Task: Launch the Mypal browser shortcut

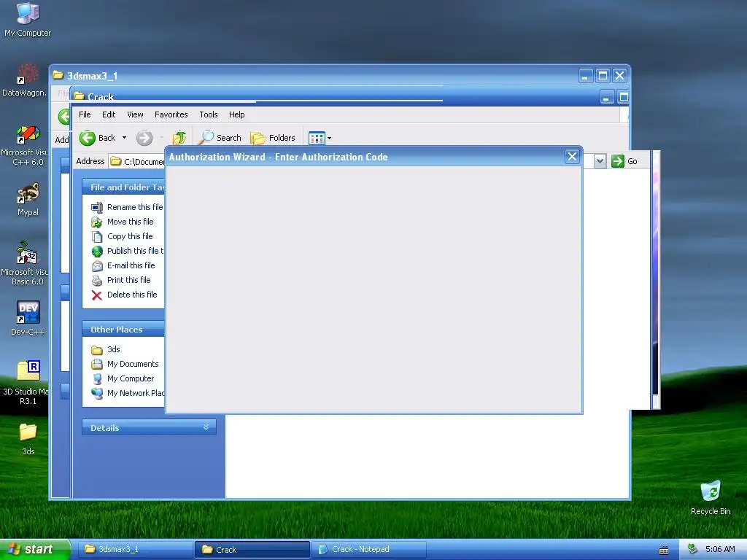Action: [x=28, y=200]
